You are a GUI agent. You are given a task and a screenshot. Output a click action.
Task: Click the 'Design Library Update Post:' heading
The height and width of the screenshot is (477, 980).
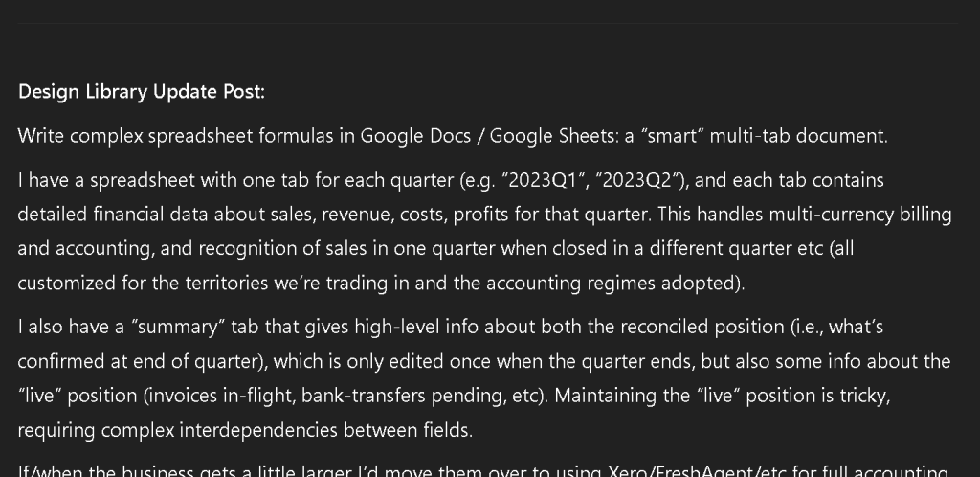pos(142,92)
